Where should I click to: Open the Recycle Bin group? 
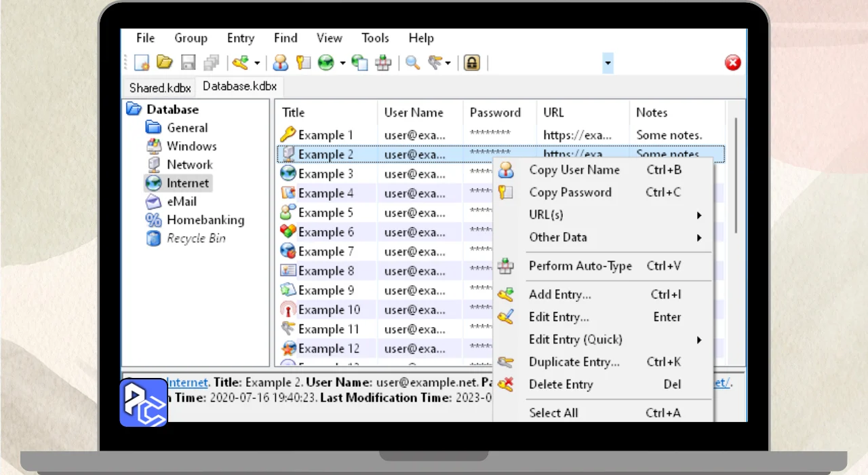pyautogui.click(x=195, y=238)
